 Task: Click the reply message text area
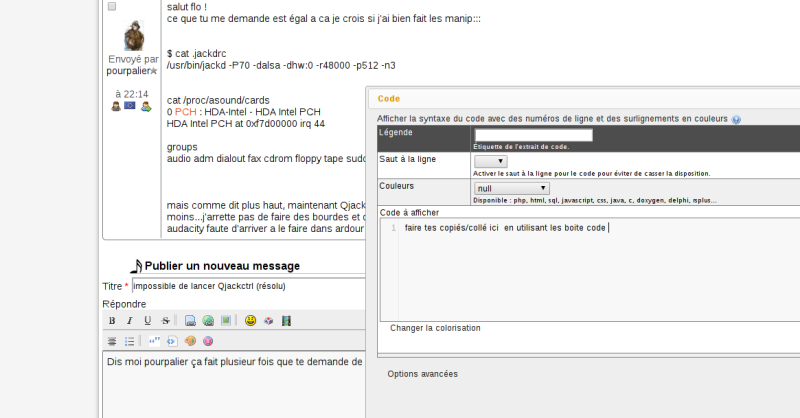click(234, 384)
